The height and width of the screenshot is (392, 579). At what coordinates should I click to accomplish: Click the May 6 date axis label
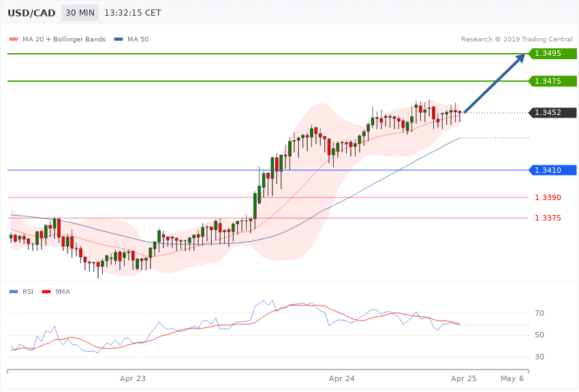[512, 378]
